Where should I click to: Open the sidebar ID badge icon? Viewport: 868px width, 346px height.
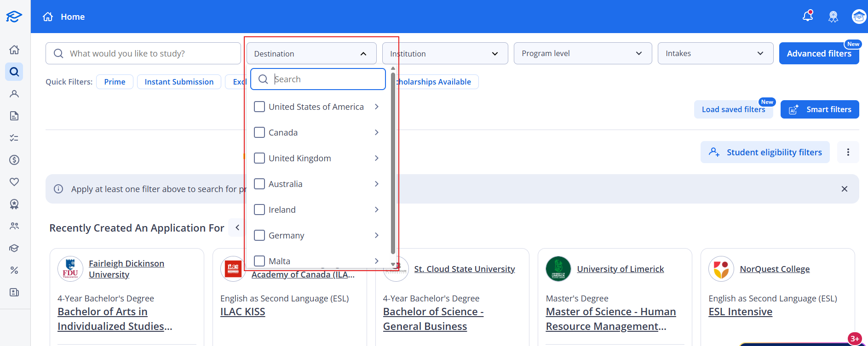click(14, 292)
